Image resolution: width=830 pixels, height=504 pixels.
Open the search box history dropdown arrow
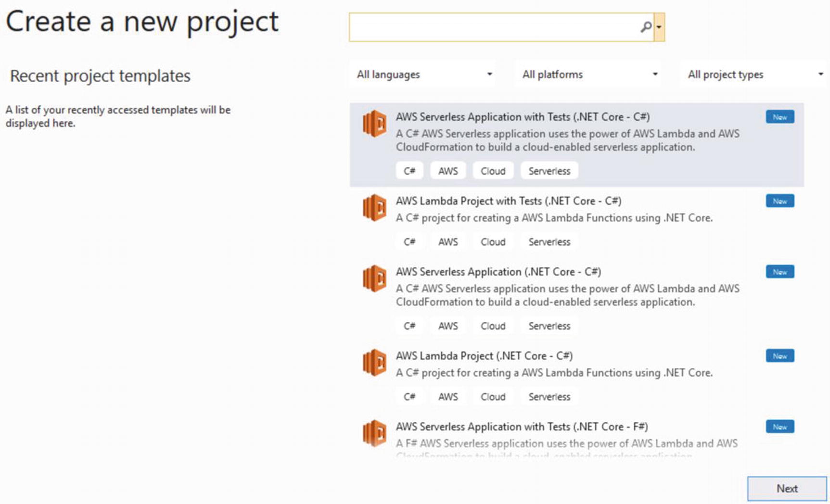click(659, 27)
